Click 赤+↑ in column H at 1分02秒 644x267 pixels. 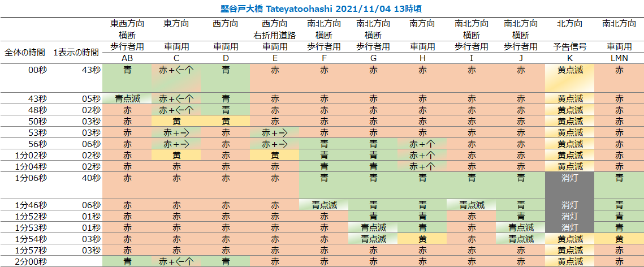[422, 155]
